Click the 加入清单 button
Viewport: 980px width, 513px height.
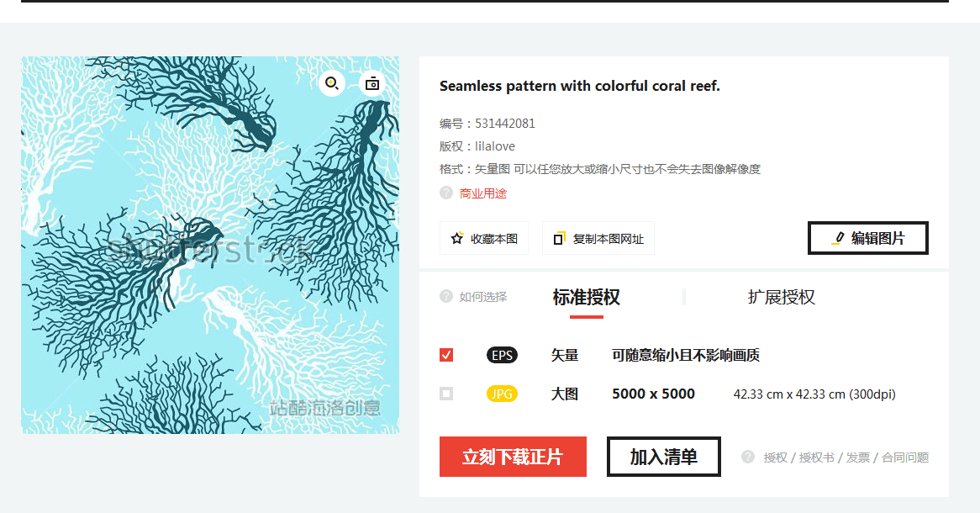(x=664, y=457)
